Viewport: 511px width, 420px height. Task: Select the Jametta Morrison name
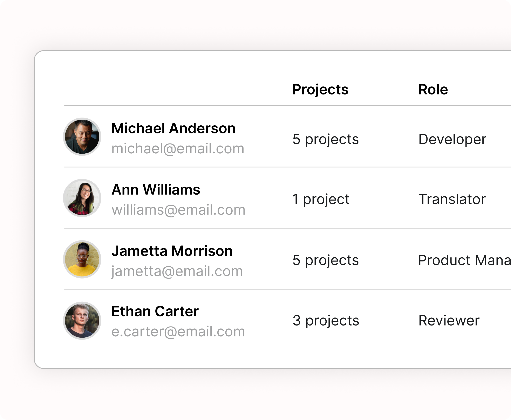point(172,251)
